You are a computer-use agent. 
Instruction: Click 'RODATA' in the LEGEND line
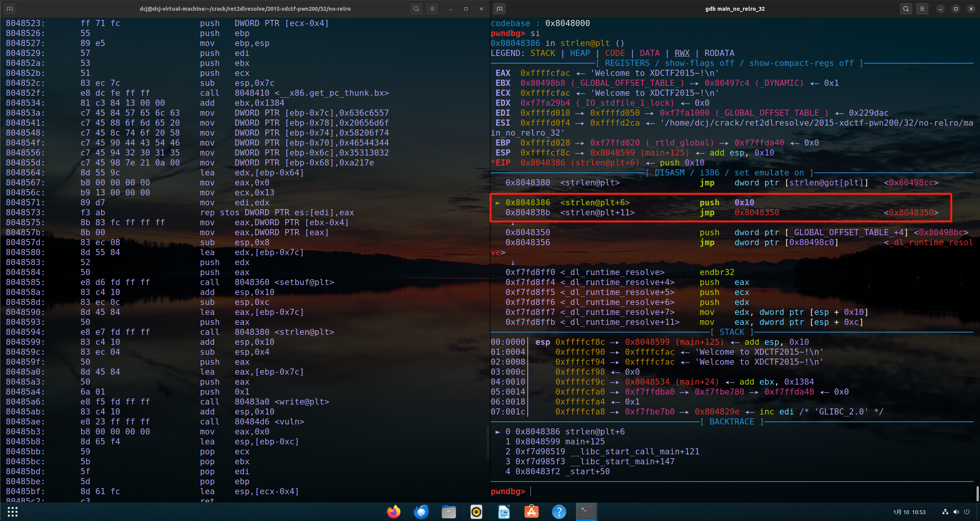719,53
